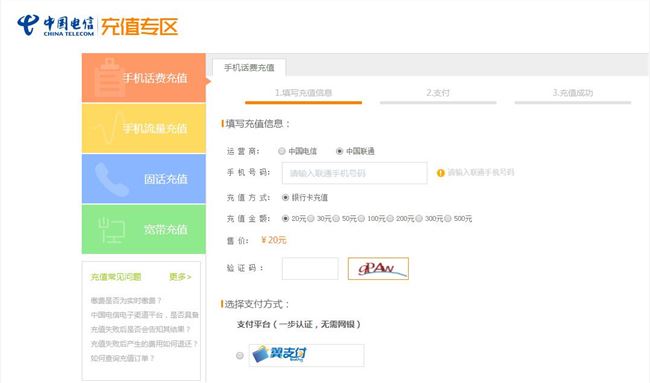The width and height of the screenshot is (650, 383).
Task: Click the 翼支付 payment logo
Action: pyautogui.click(x=306, y=355)
